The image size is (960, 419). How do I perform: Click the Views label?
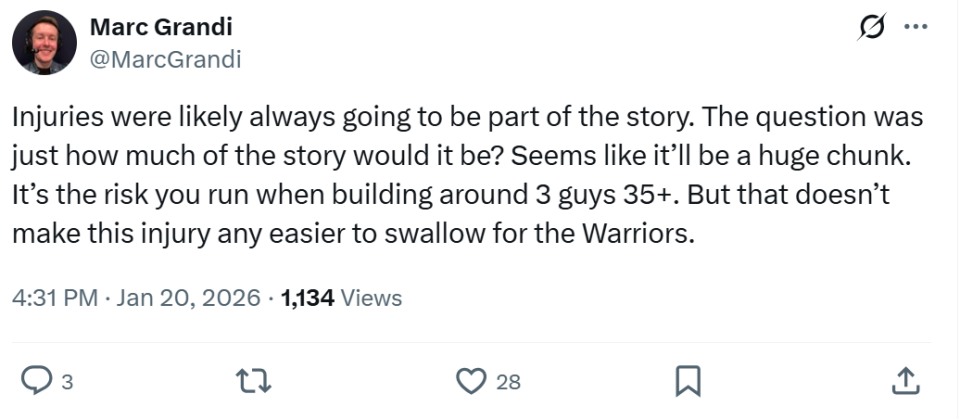pos(372,298)
